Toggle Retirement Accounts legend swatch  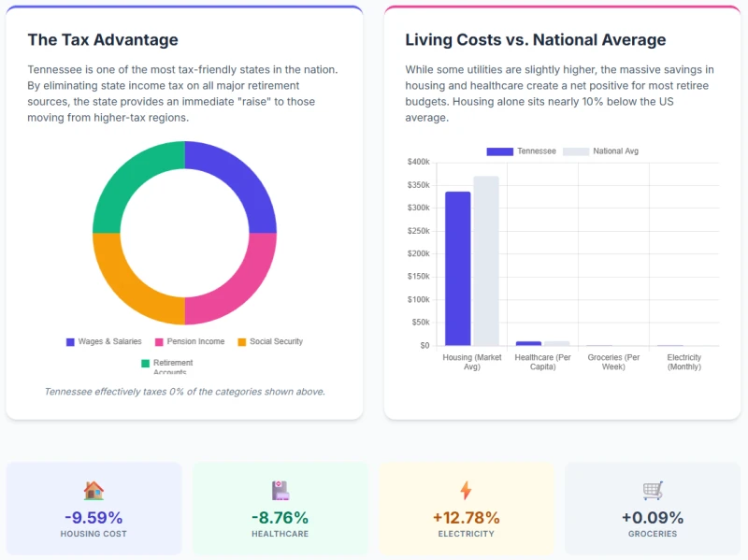click(x=146, y=364)
